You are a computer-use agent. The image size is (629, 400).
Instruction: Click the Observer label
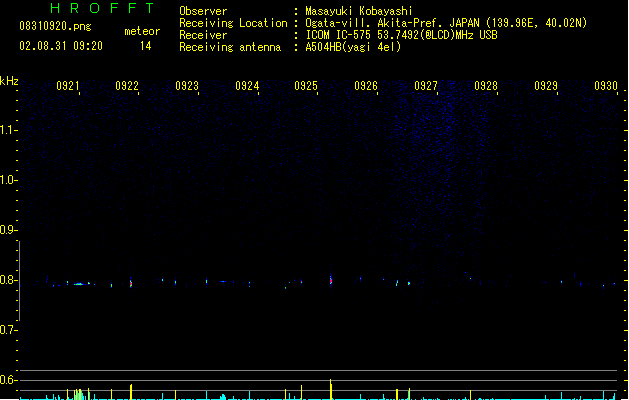[203, 11]
